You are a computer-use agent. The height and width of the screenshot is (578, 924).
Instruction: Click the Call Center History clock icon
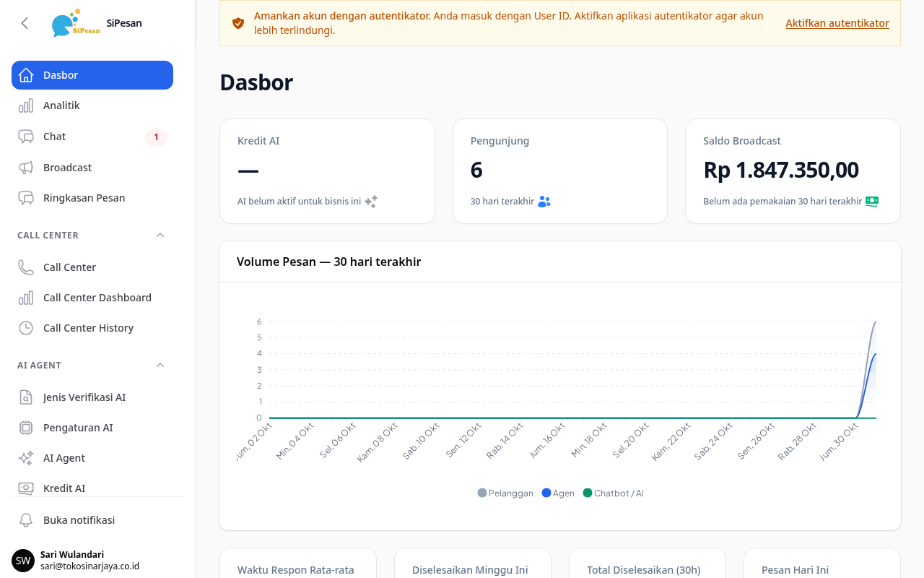pyautogui.click(x=26, y=328)
